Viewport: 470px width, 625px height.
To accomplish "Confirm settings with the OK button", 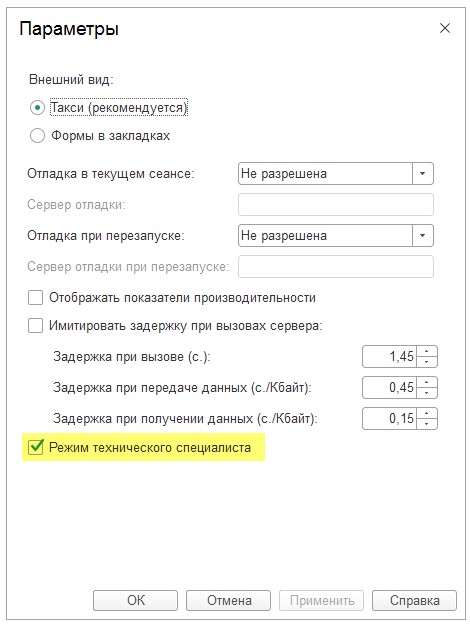I will (136, 600).
